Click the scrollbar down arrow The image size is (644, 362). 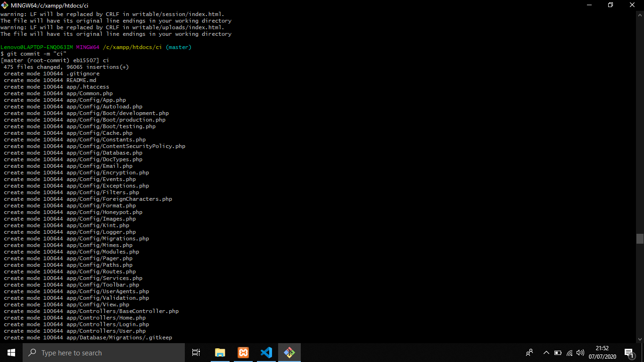coord(640,338)
